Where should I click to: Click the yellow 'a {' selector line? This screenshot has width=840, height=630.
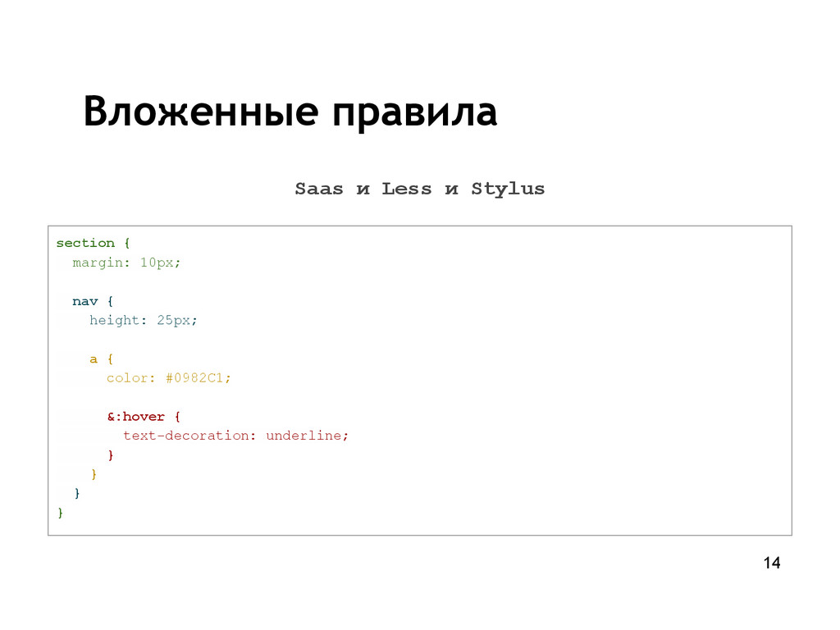click(101, 359)
